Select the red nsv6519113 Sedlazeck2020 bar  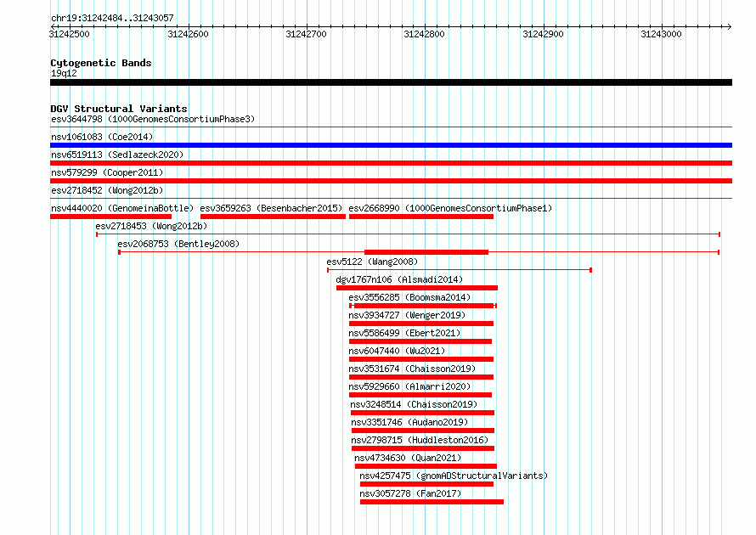tap(391, 163)
